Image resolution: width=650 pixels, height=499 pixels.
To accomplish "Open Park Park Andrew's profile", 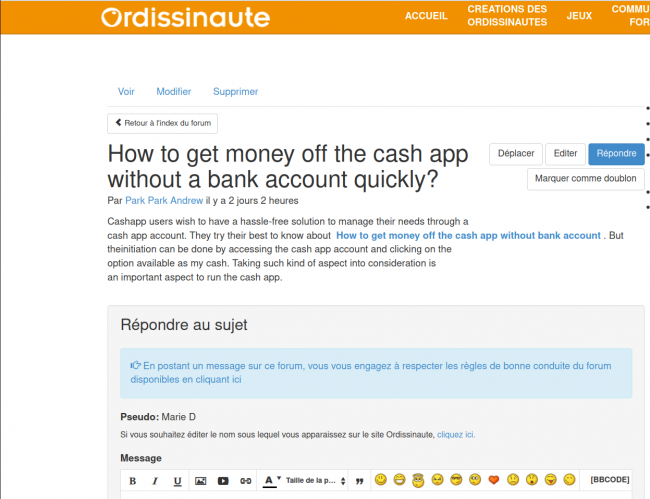I will [x=164, y=201].
